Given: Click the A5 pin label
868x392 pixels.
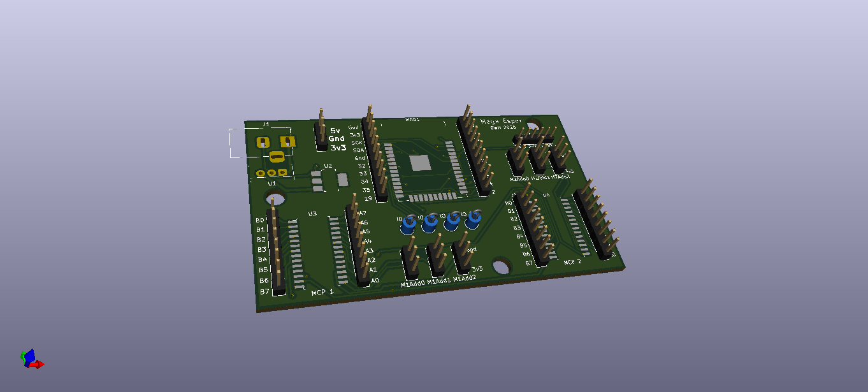Looking at the screenshot, I should (366, 231).
